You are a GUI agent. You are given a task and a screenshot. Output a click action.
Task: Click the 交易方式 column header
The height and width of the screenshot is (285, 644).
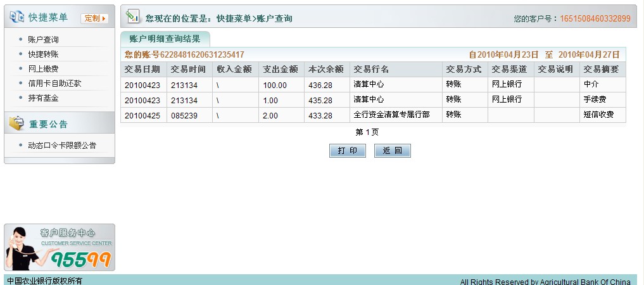coord(464,70)
